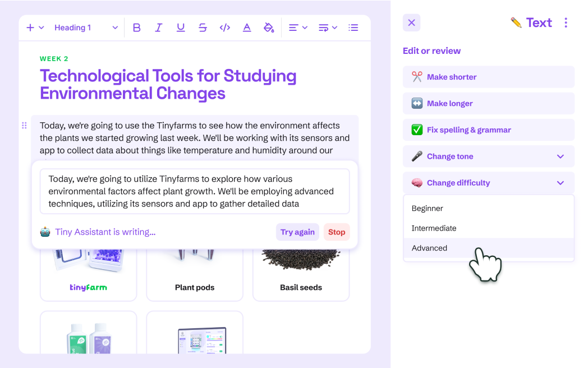This screenshot has height=368, width=588.
Task: Click Try again to regenerate text
Action: point(297,232)
